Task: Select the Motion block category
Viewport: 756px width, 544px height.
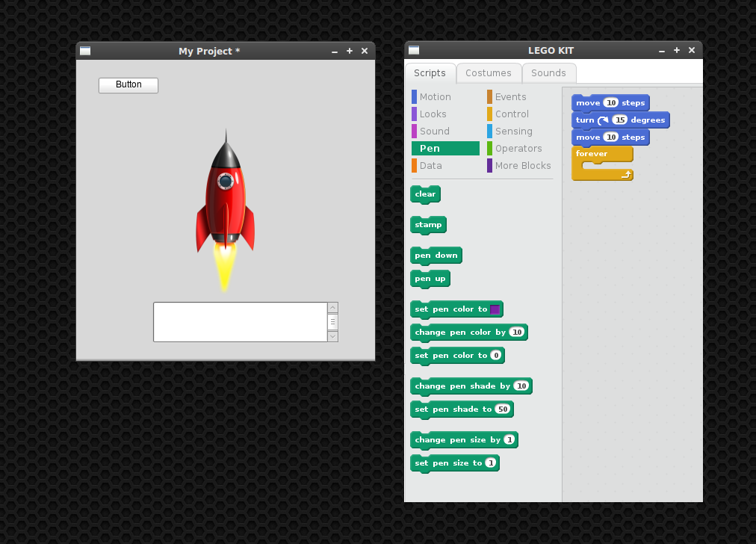Action: pyautogui.click(x=435, y=97)
